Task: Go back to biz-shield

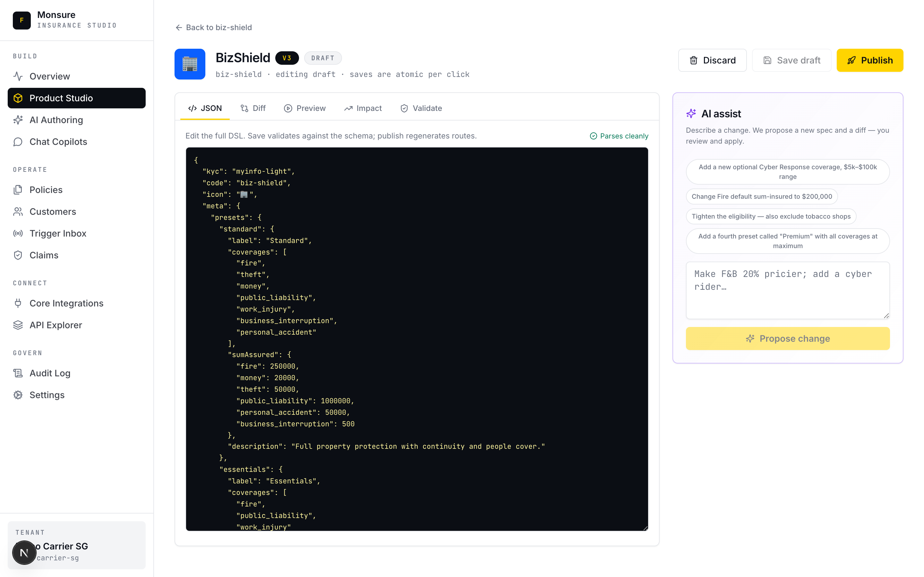Action: click(213, 27)
